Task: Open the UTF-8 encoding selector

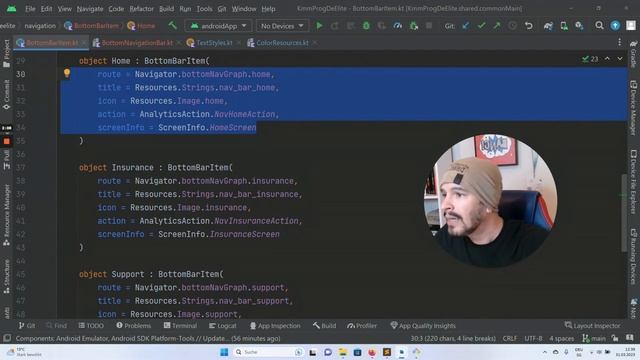Action: click(x=533, y=338)
